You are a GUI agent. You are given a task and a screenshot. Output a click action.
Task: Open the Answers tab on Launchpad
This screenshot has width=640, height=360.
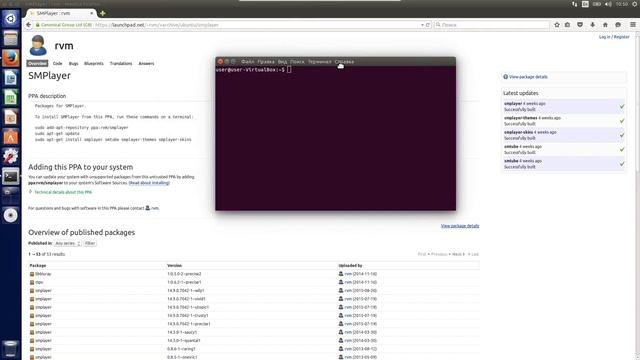(146, 63)
